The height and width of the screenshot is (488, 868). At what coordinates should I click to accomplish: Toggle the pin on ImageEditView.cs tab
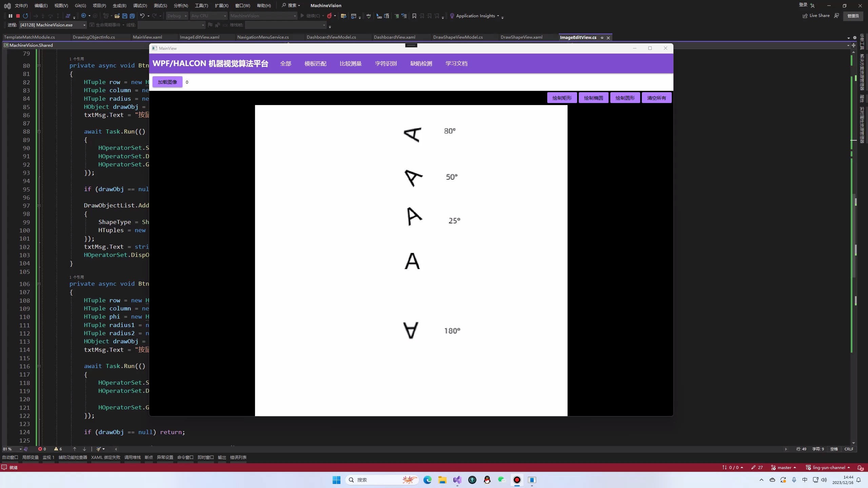[602, 38]
